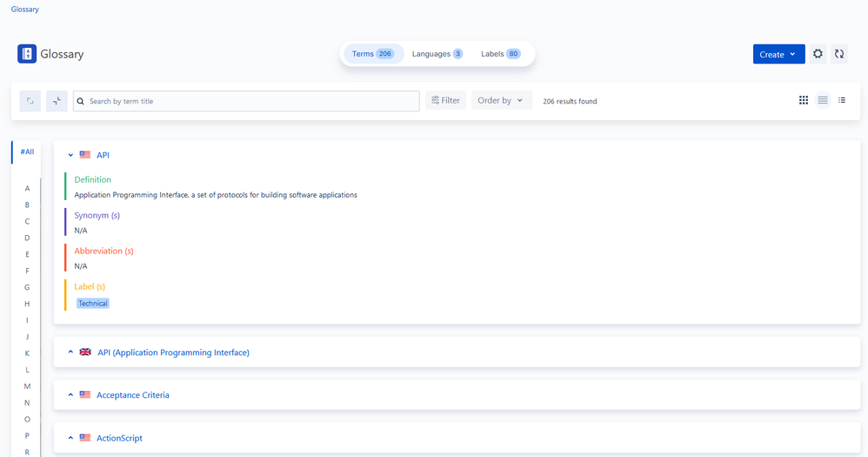Click the refresh glossary icon
Image resolution: width=868 pixels, height=457 pixels.
click(x=839, y=54)
